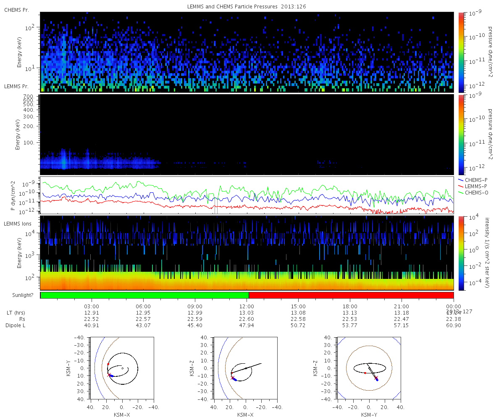This screenshot has width=504, height=420.
Task: Click the LEMMS Pr. spectrogram panel
Action: click(247, 134)
